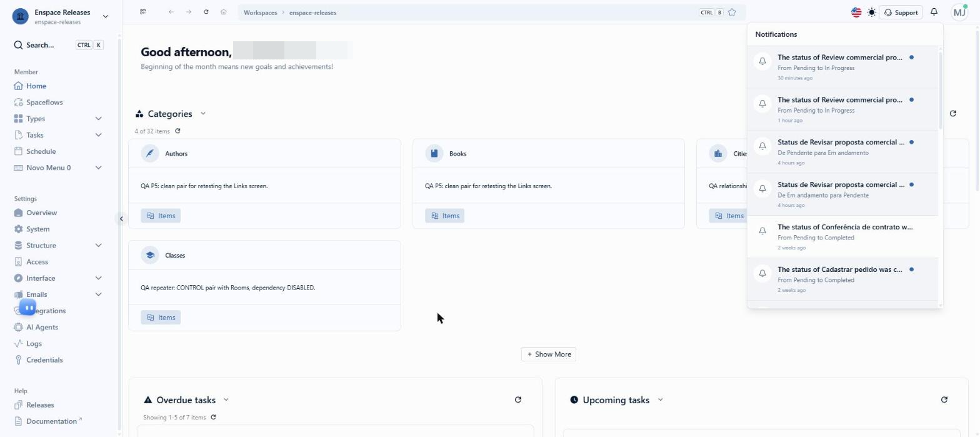980x437 pixels.
Task: Click the home icon in the top bar
Action: pyautogui.click(x=224, y=12)
